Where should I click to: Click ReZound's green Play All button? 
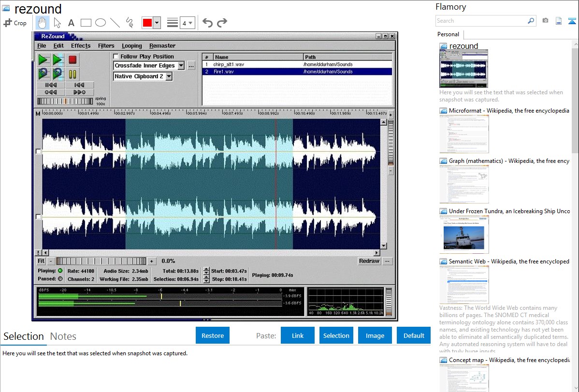click(x=43, y=59)
